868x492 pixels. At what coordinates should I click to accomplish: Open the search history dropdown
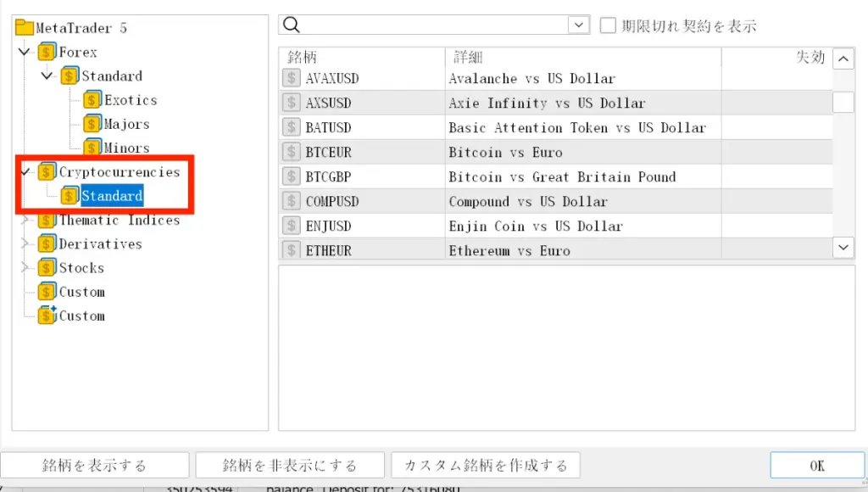pyautogui.click(x=578, y=25)
